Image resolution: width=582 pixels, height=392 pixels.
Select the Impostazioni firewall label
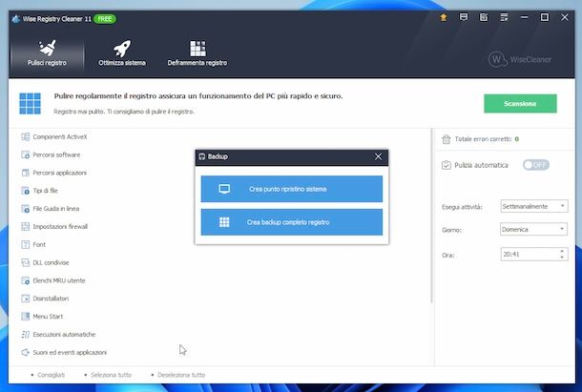pyautogui.click(x=60, y=226)
